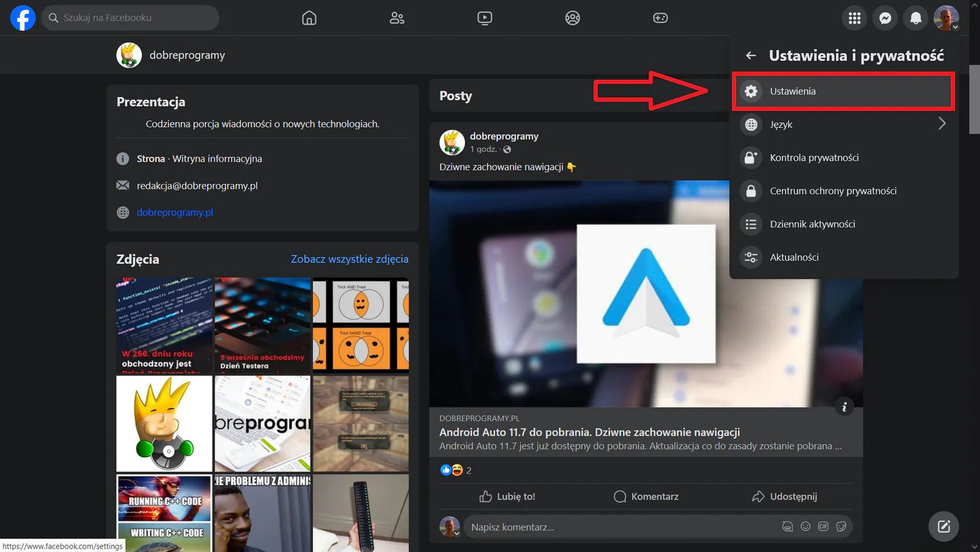Open the crowned mascot photo thumbnail
Viewport: 980px width, 552px height.
[x=164, y=424]
